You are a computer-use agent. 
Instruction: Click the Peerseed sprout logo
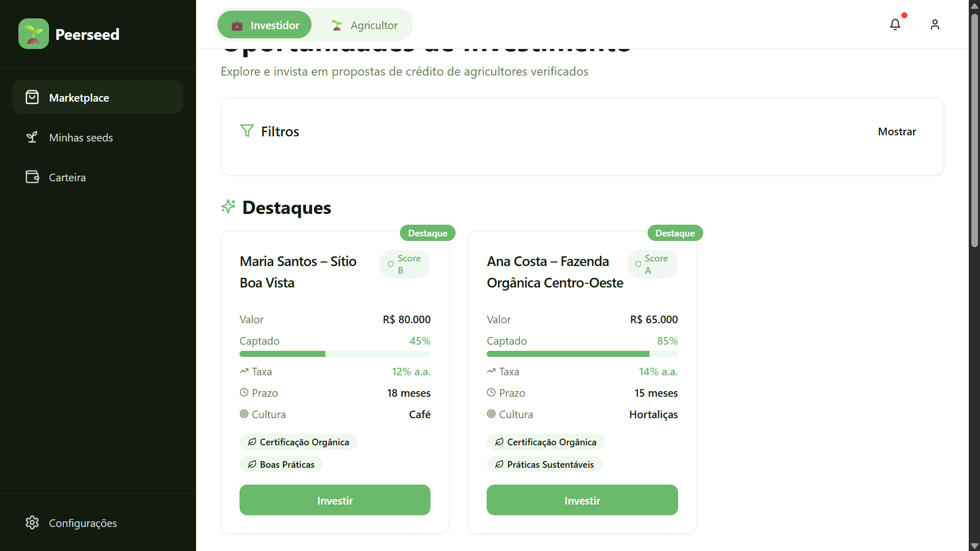click(x=34, y=34)
